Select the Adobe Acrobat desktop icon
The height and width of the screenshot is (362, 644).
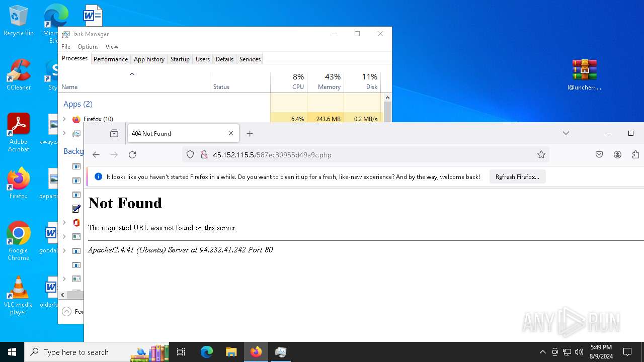18,133
